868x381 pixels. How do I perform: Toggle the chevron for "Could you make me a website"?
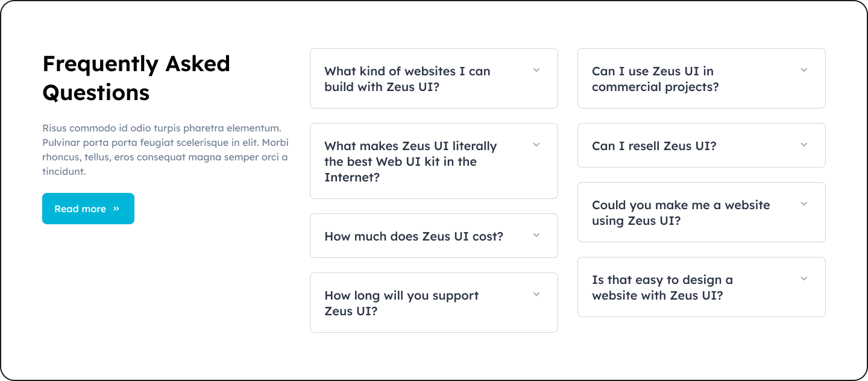[804, 204]
